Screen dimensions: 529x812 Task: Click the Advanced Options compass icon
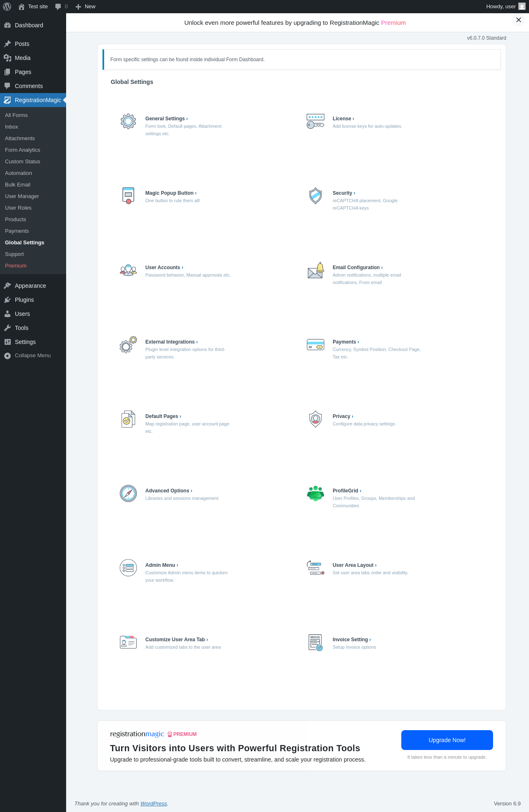tap(128, 493)
